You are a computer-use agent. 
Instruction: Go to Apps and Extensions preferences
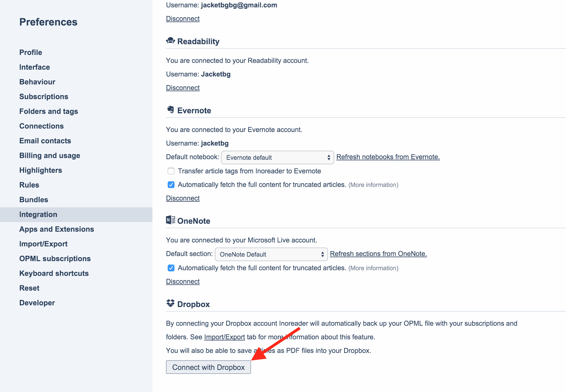57,229
